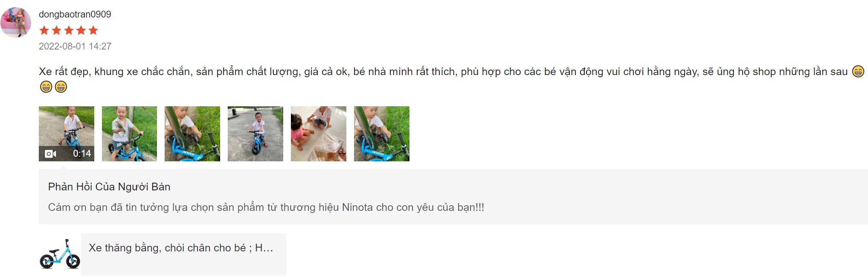The image size is (868, 277).
Task: View photo of boy riding bike on road
Action: point(255,134)
